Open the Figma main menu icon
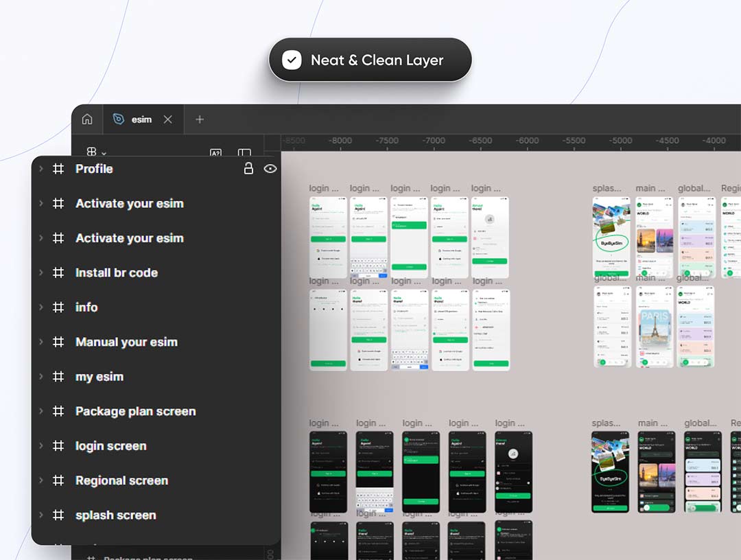Viewport: 741px width, 560px height. click(x=92, y=153)
